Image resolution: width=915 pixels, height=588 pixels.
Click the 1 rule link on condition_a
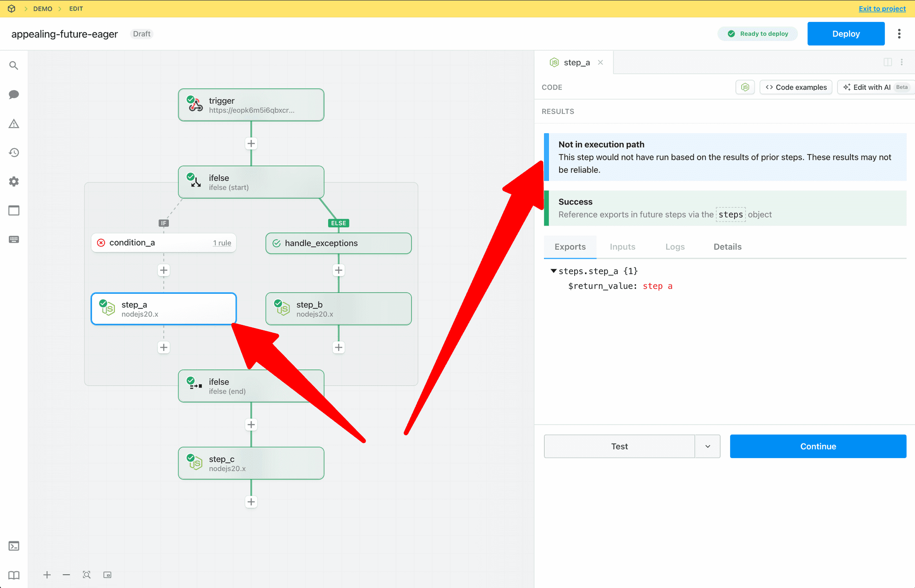pos(222,243)
